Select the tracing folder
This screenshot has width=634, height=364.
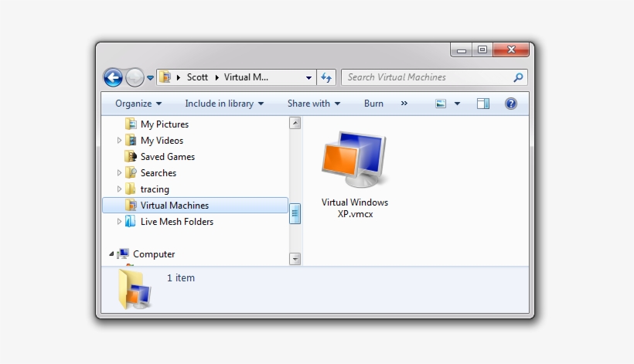pyautogui.click(x=155, y=189)
